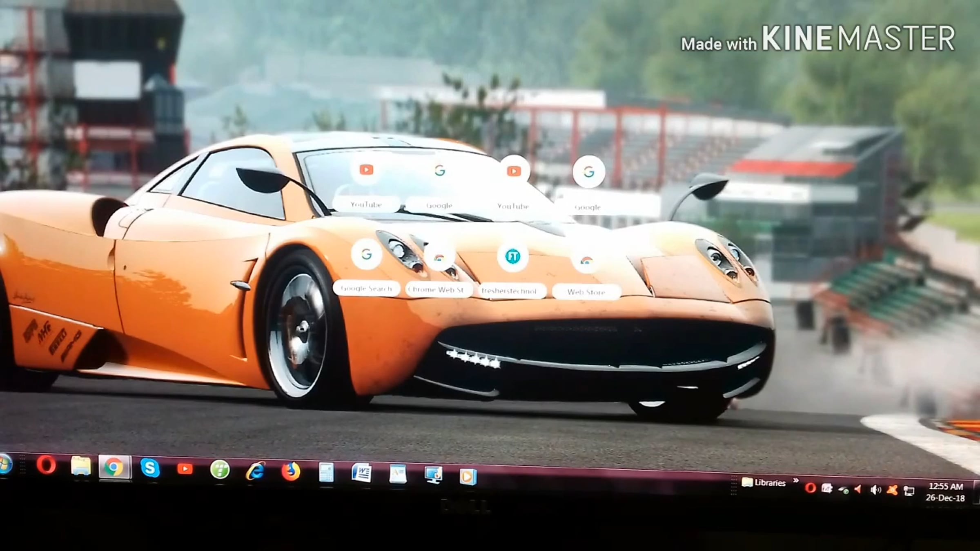Screen dimensions: 980x551
Task: Click the network connection tray icon
Action: (909, 491)
